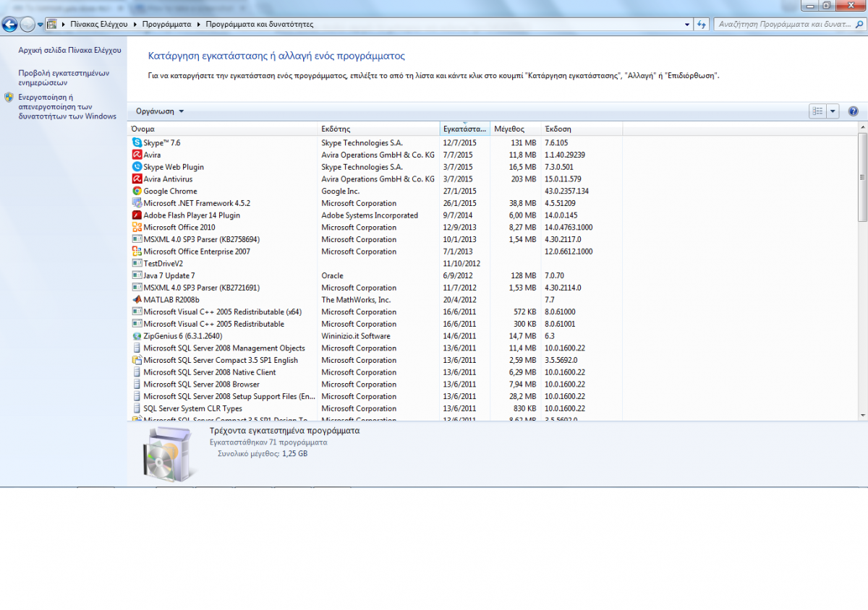Sort by the Μέγεθος column header
868x610 pixels.
click(x=516, y=129)
